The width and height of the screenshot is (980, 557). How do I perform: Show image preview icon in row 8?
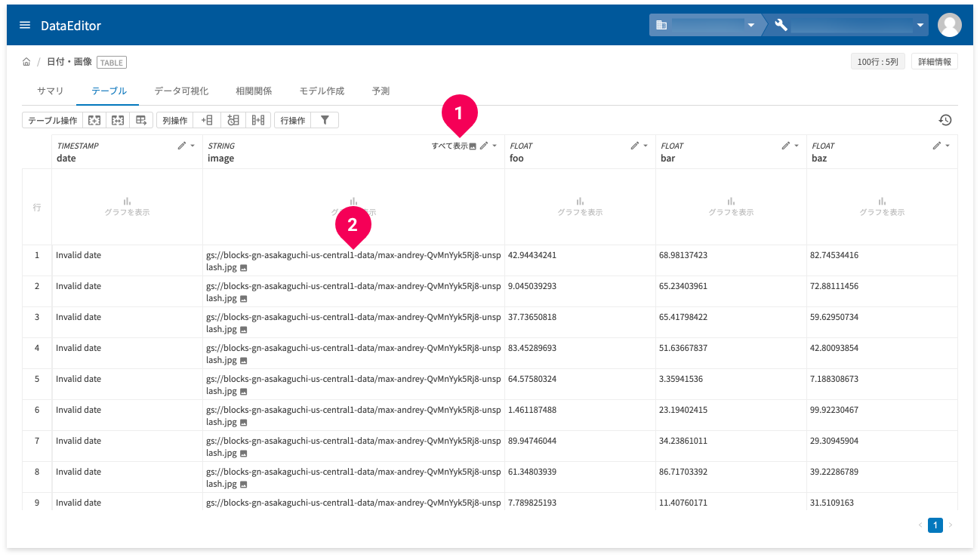pyautogui.click(x=244, y=485)
